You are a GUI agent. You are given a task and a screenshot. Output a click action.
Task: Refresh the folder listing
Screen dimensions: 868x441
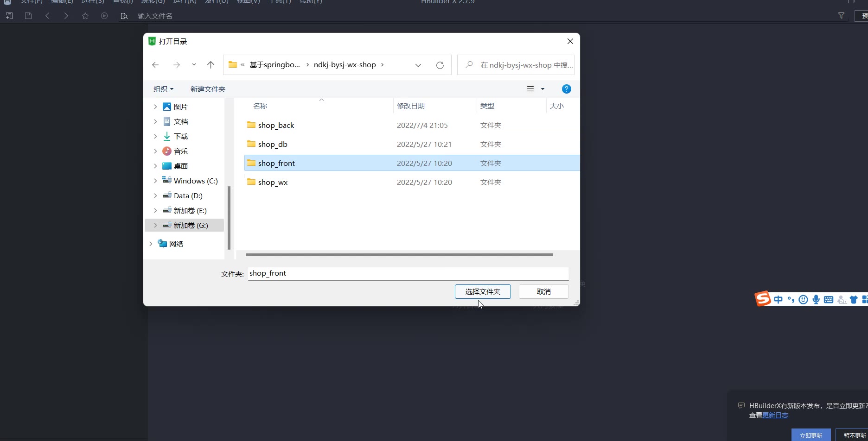click(x=440, y=65)
